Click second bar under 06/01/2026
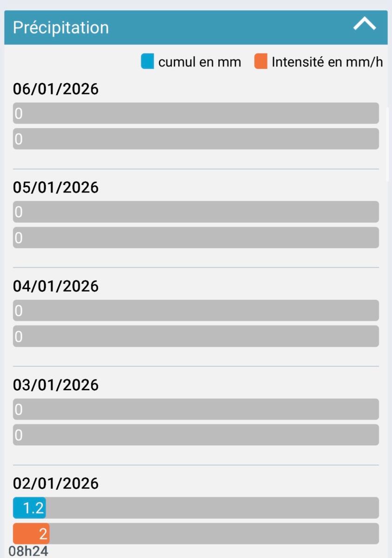Image resolution: width=392 pixels, height=558 pixels. coord(196,139)
